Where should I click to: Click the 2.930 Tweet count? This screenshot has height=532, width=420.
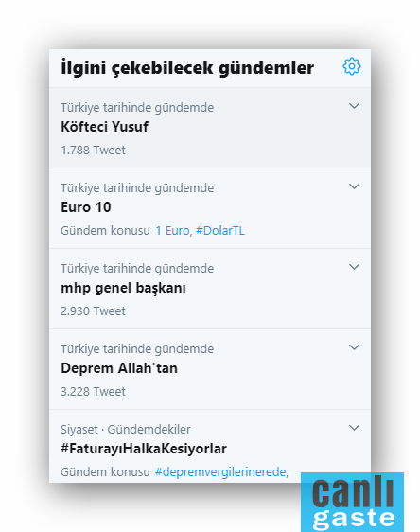click(x=93, y=311)
